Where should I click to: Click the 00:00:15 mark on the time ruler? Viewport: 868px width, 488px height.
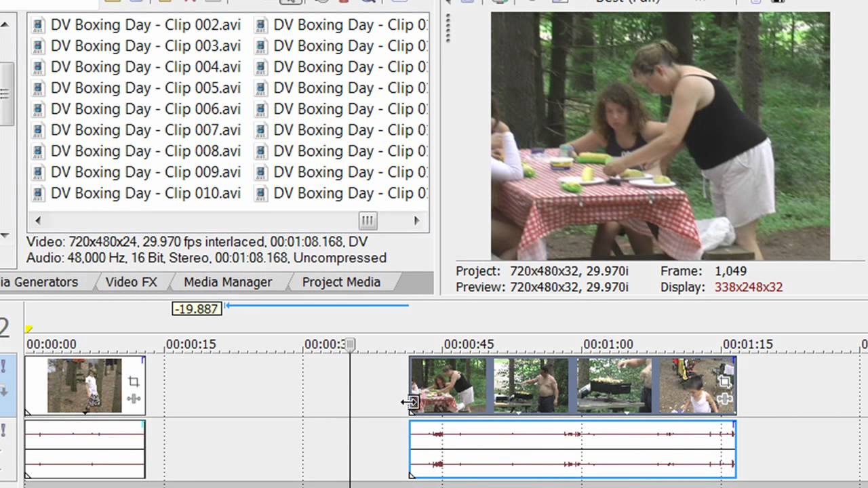[191, 344]
